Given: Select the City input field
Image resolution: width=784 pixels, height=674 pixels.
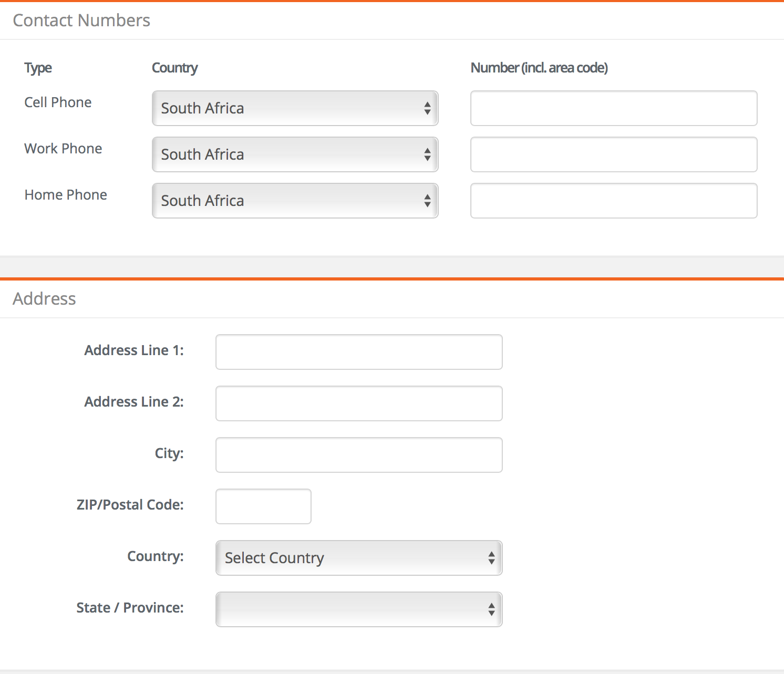Looking at the screenshot, I should coord(359,455).
